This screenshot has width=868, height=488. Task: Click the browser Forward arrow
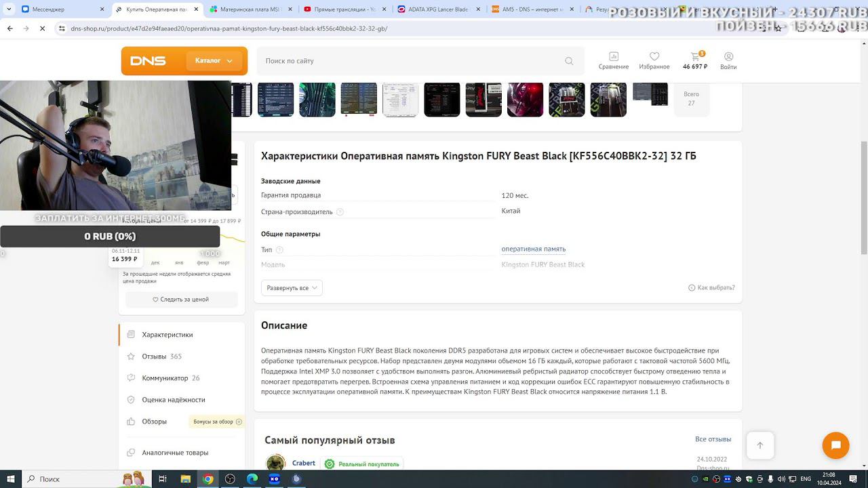coord(26,28)
